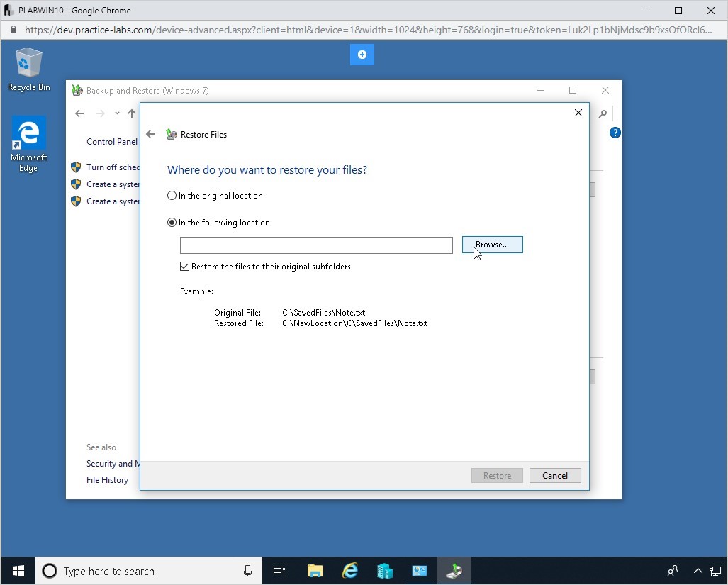Click Backup and Restore title bar icon
Screen dimensions: 728x585
(x=77, y=90)
